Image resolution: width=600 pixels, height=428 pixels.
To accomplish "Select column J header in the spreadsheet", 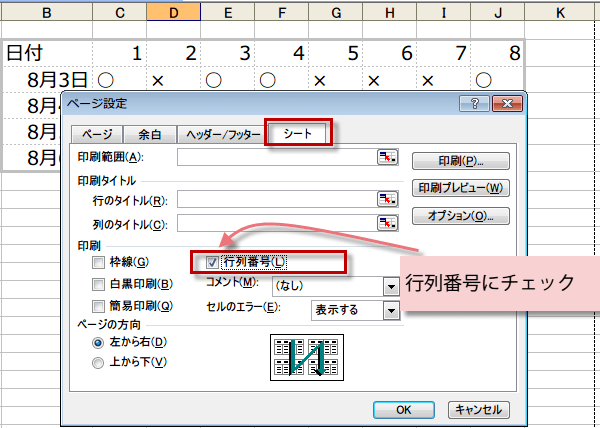I will [x=498, y=13].
